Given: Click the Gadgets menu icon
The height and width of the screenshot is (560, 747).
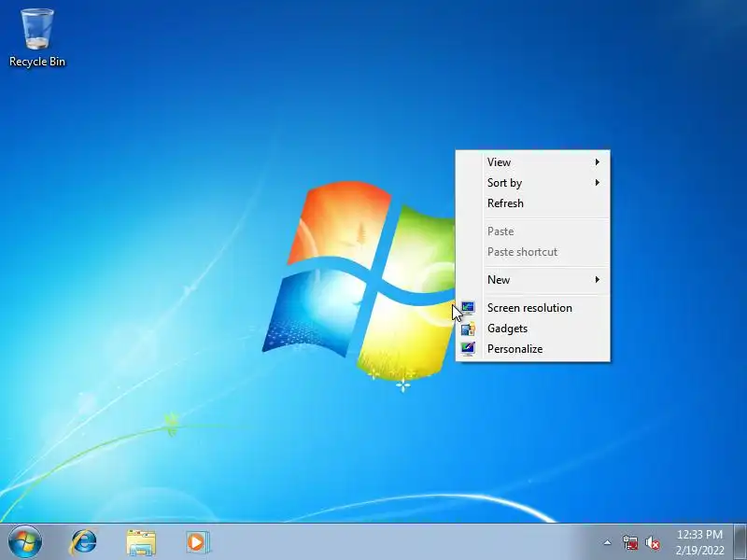Looking at the screenshot, I should pos(468,329).
